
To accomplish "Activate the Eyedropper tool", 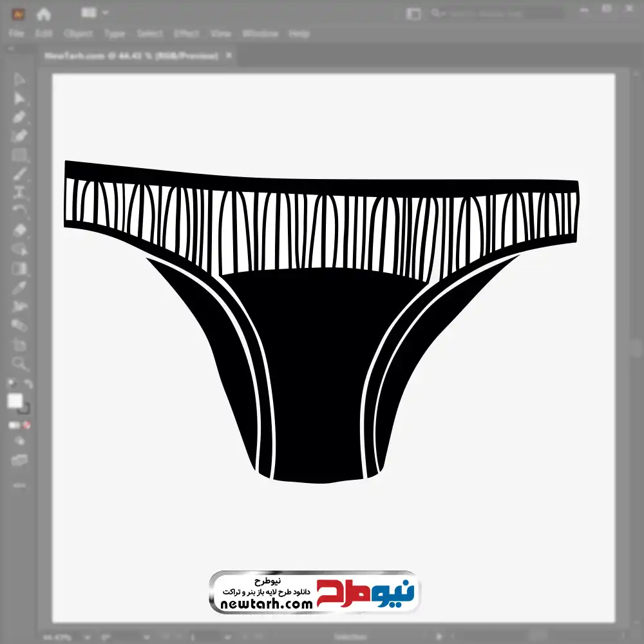I will (19, 287).
